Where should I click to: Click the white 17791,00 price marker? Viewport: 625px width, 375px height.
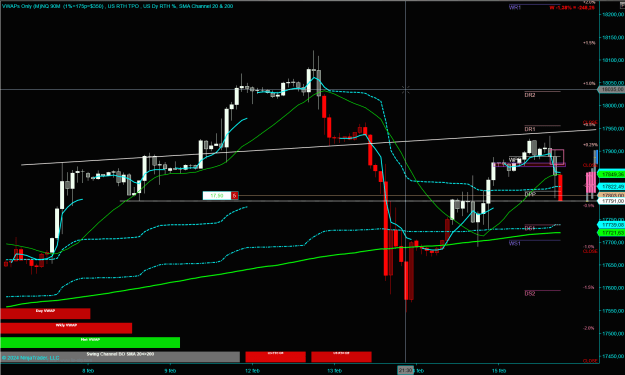point(612,201)
